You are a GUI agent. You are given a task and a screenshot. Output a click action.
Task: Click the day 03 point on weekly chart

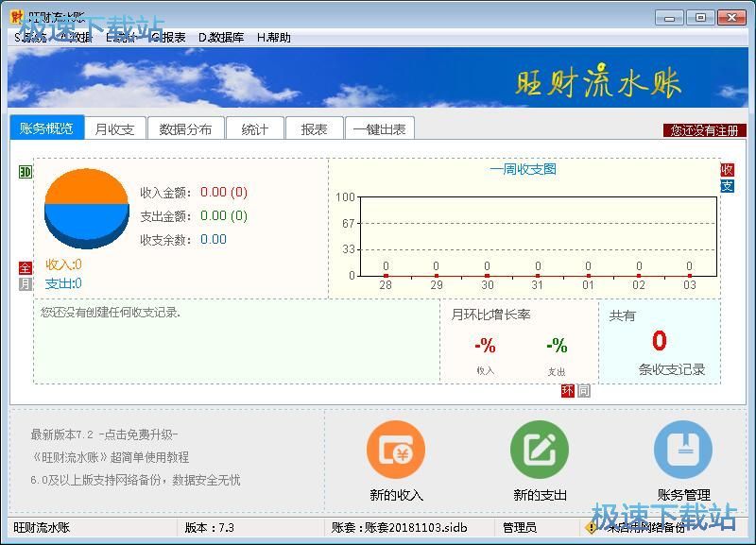[x=690, y=276]
